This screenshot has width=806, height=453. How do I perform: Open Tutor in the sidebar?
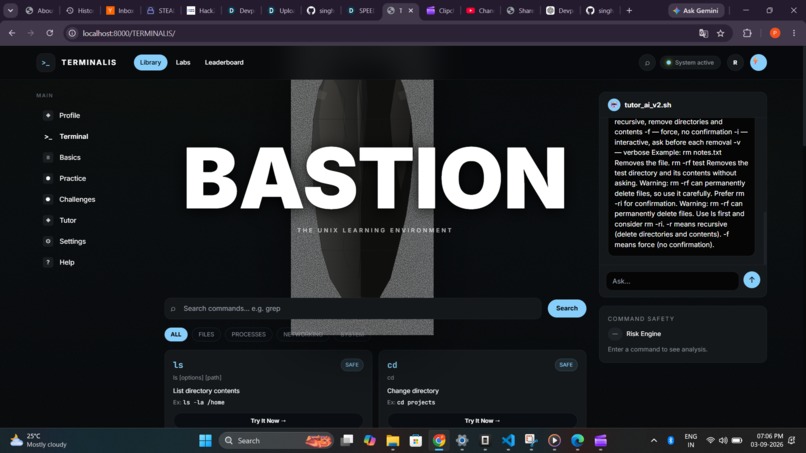coord(67,220)
